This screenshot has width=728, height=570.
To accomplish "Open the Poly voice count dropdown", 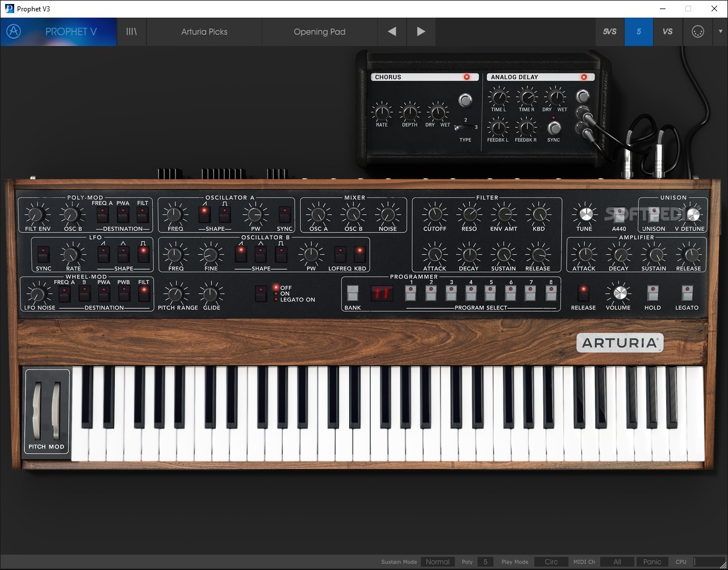I will click(485, 562).
